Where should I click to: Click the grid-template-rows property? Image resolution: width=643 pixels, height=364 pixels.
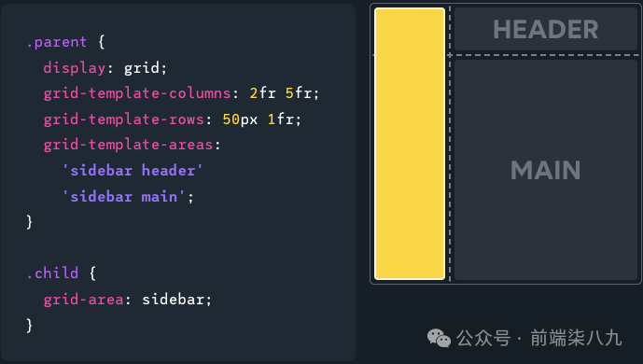[124, 119]
